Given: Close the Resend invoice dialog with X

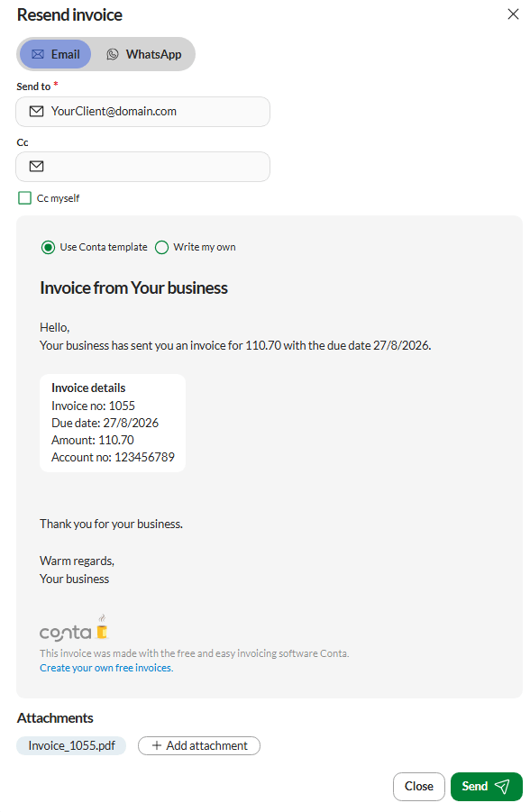Looking at the screenshot, I should 513,14.
